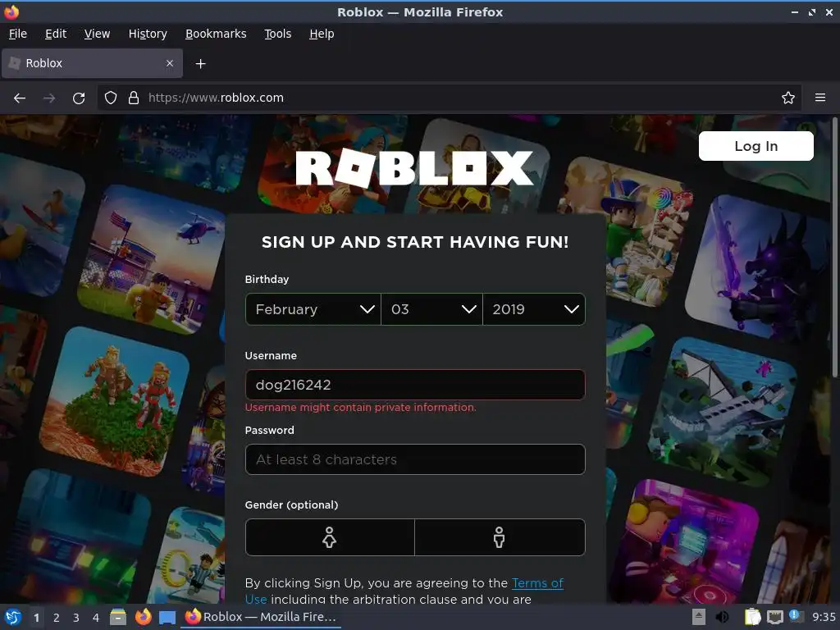The image size is (840, 630).
Task: Open the Firefox hamburger application menu
Action: [820, 98]
